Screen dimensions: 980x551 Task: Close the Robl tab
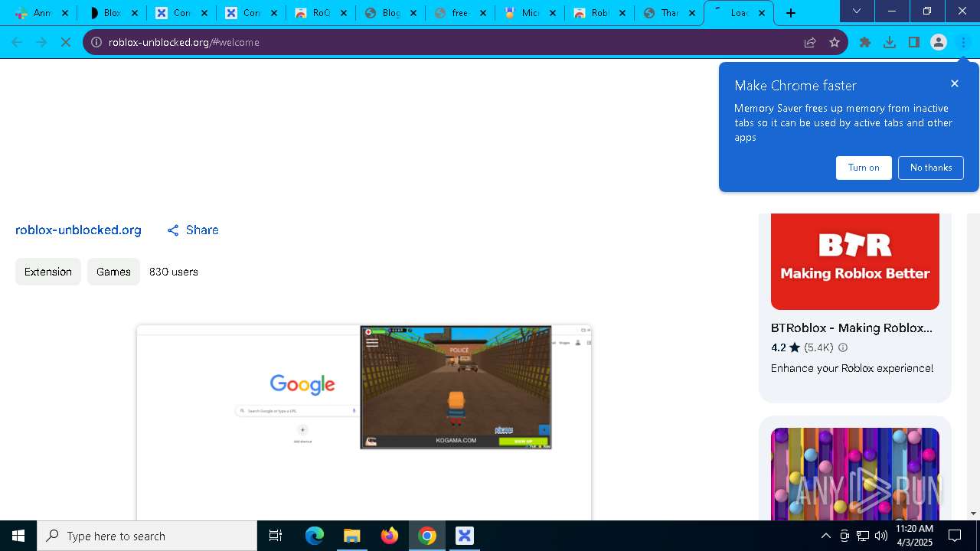pos(622,13)
